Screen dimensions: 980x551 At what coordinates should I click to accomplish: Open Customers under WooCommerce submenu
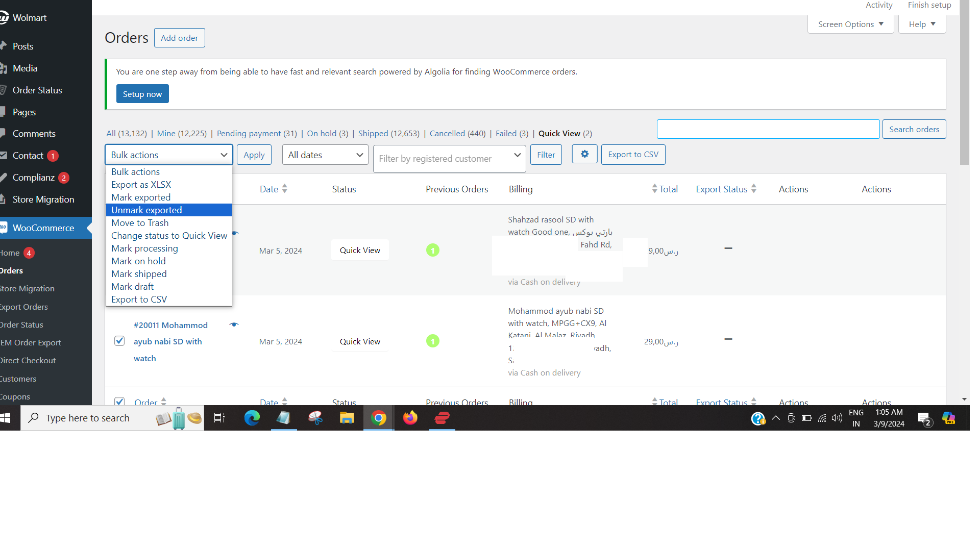pos(18,379)
